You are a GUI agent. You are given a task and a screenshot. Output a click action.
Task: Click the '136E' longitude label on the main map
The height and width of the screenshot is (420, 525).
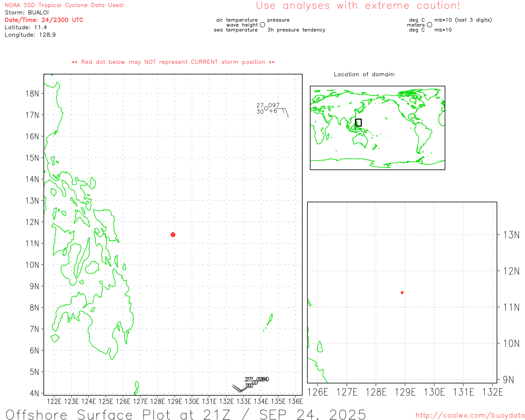click(x=295, y=402)
